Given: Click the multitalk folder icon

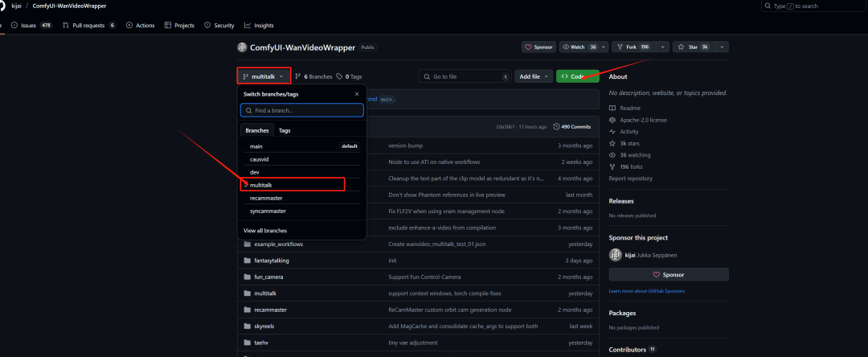Looking at the screenshot, I should tap(248, 293).
